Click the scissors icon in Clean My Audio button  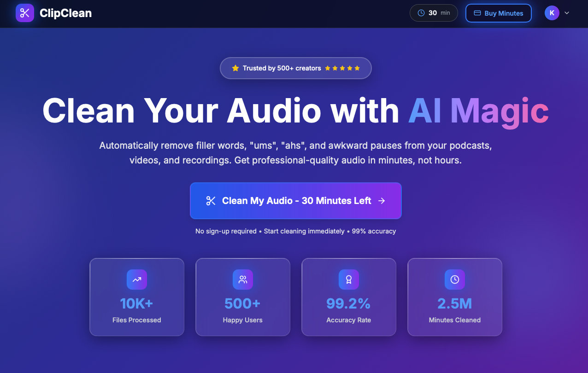(x=211, y=201)
